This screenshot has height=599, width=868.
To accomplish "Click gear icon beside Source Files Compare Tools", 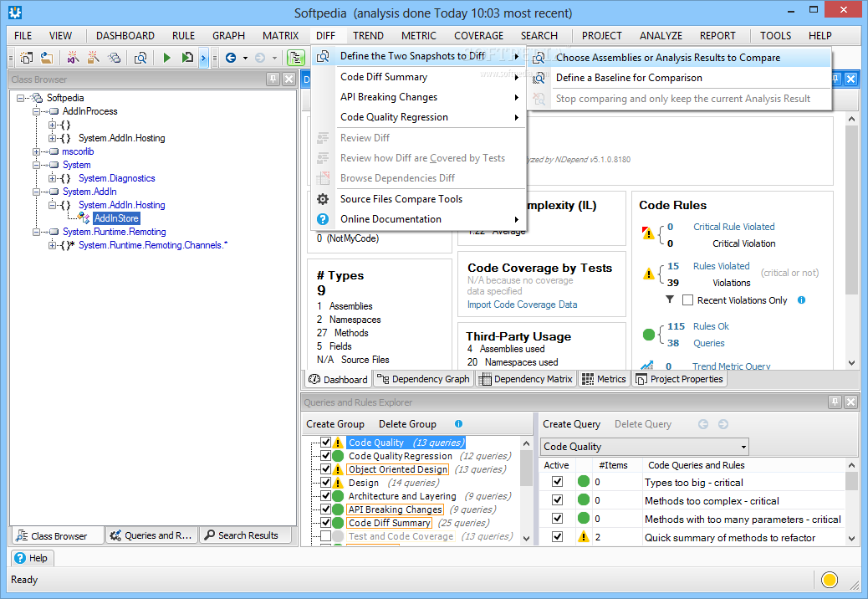I will point(323,199).
